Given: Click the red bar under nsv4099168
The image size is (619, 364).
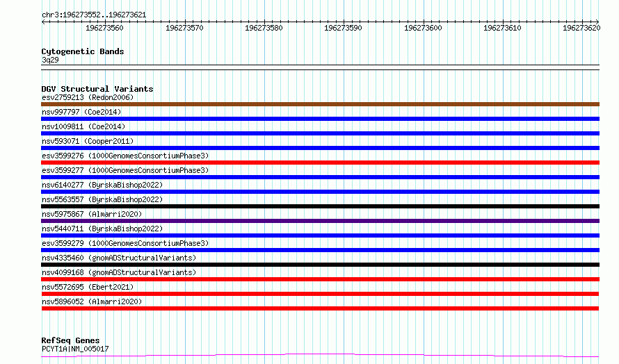Looking at the screenshot, I should point(320,279).
